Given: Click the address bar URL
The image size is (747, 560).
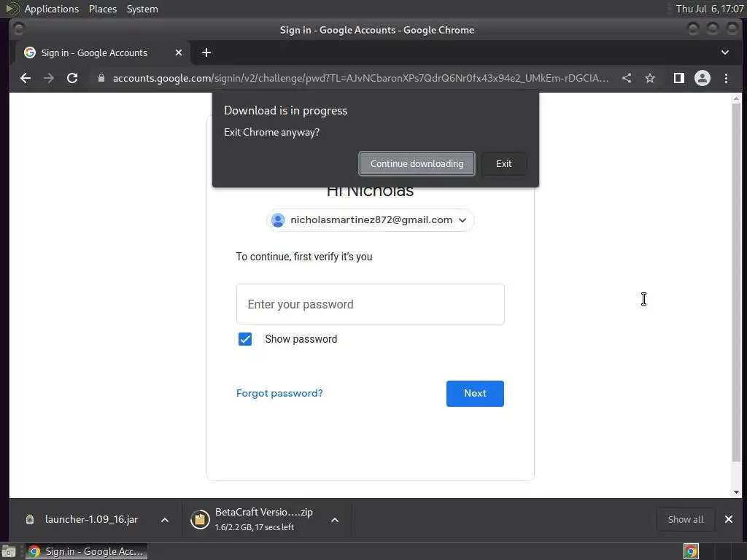Looking at the screenshot, I should 360,78.
